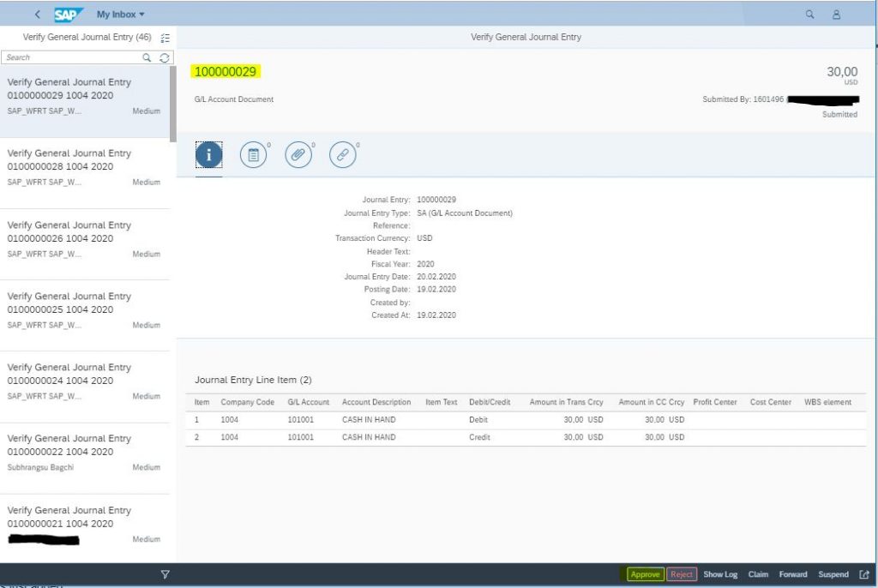This screenshot has height=588, width=878.
Task: Open the Information tab icon
Action: [209, 155]
